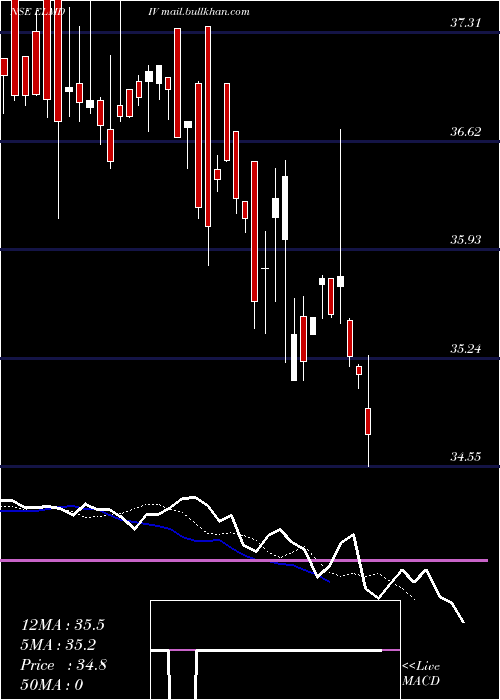Select the 50MA : 0 reading
500x700 pixels.
coord(52,685)
